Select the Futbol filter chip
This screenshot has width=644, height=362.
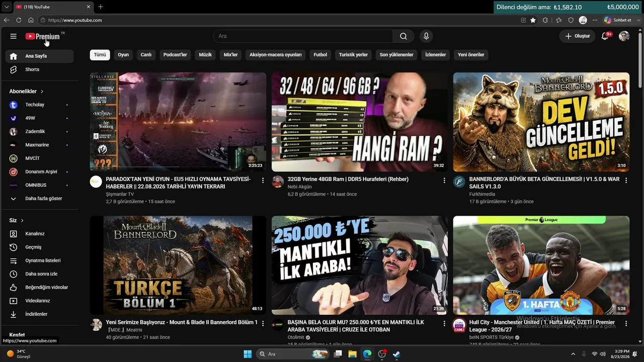tap(320, 55)
